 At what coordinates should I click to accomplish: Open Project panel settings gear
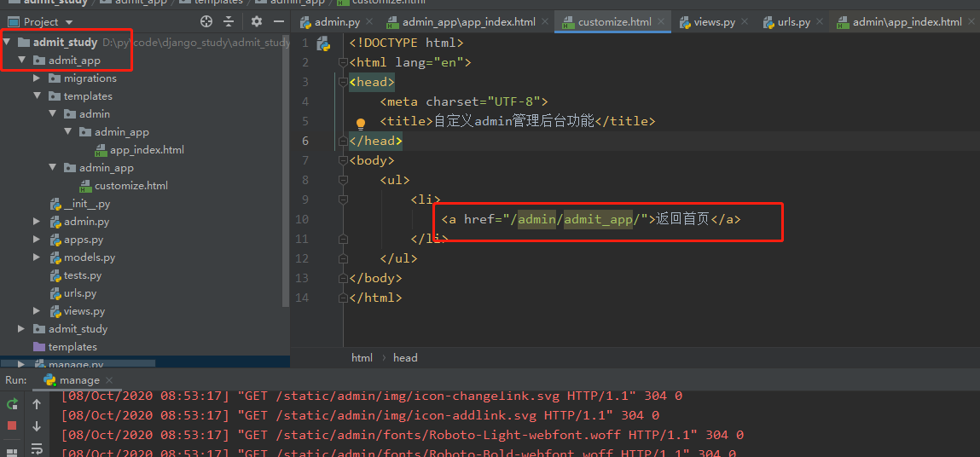[256, 22]
